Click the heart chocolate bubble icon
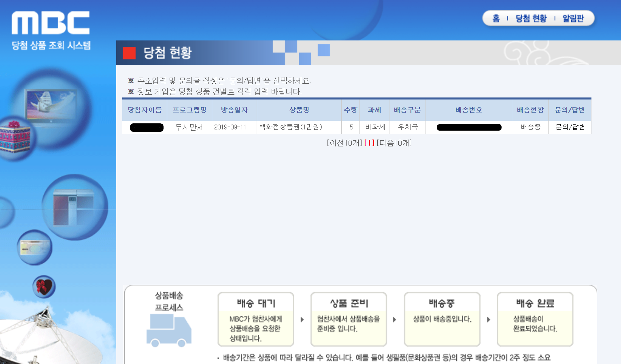Screen dimensions: 621x364 pyautogui.click(x=44, y=287)
